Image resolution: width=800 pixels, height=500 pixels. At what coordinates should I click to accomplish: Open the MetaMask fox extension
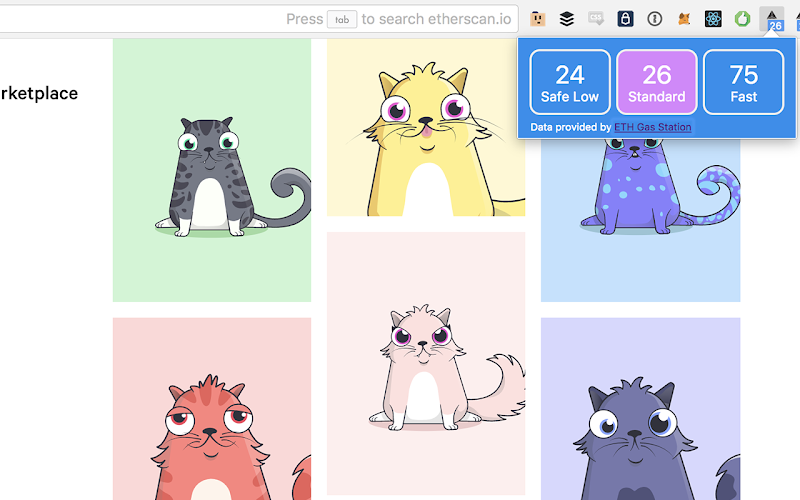click(684, 19)
